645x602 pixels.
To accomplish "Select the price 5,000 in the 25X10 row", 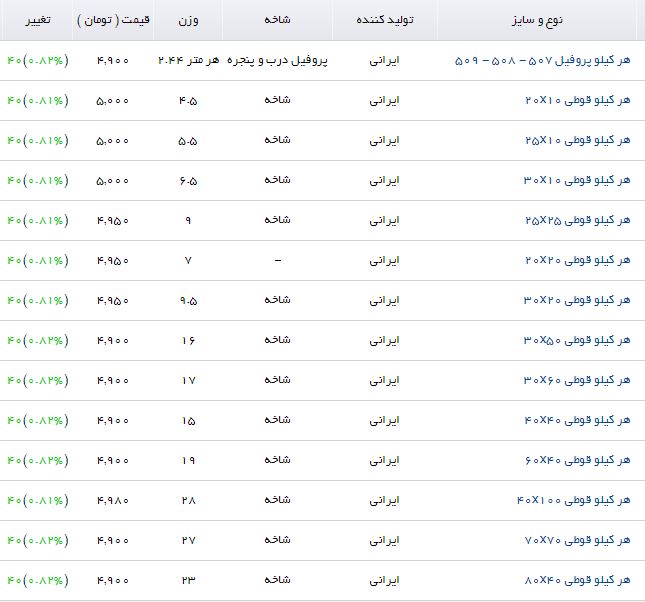I will click(113, 141).
